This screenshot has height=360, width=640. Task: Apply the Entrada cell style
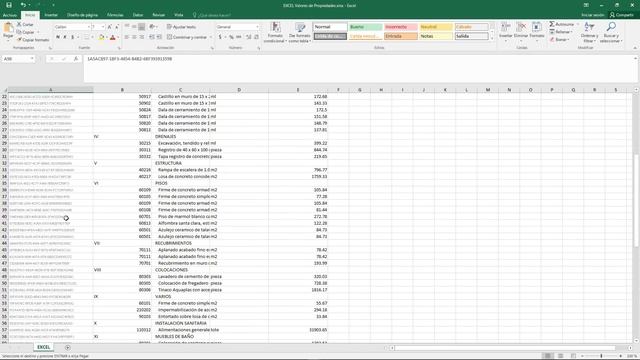tap(401, 36)
